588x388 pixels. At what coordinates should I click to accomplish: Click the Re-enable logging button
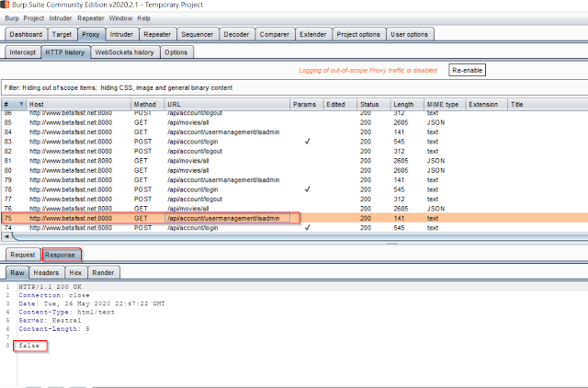tap(467, 70)
